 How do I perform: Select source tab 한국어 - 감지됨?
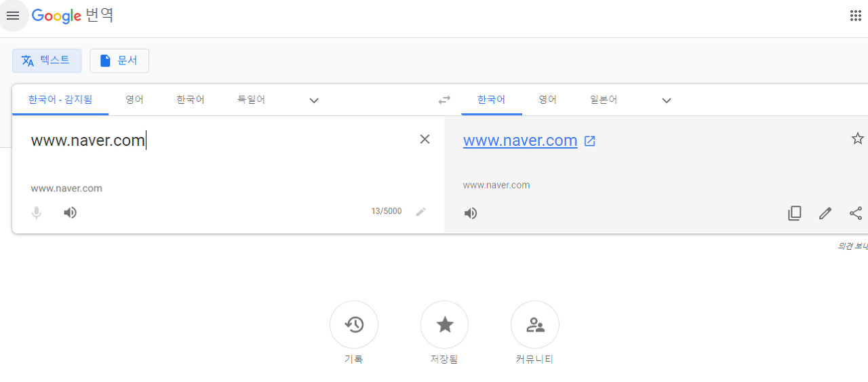(x=60, y=100)
